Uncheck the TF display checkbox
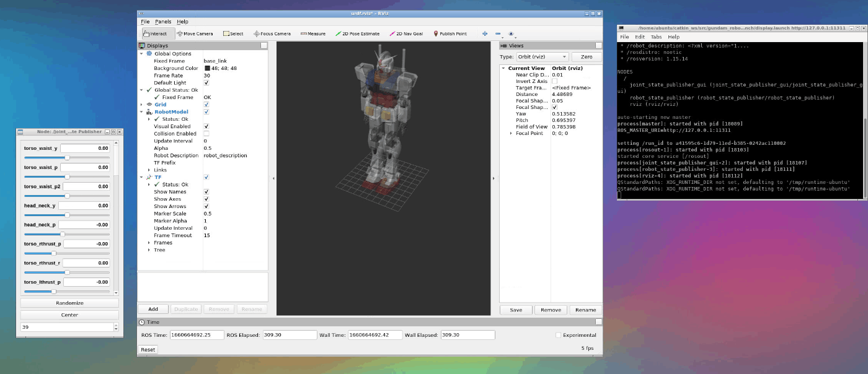 click(206, 177)
